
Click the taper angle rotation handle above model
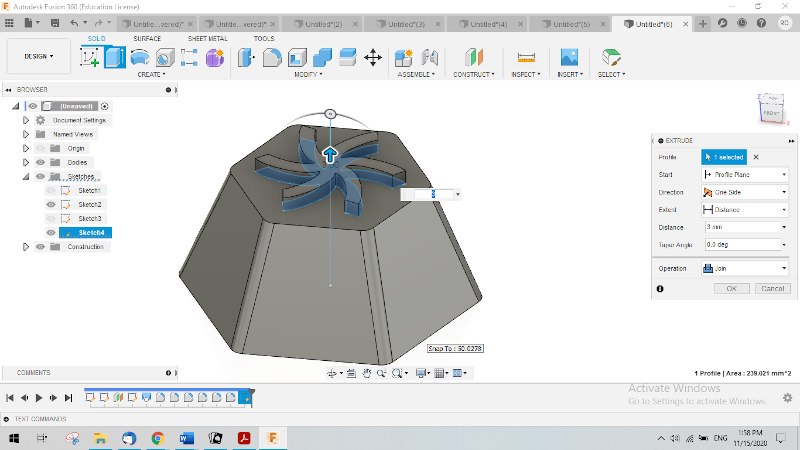point(330,114)
